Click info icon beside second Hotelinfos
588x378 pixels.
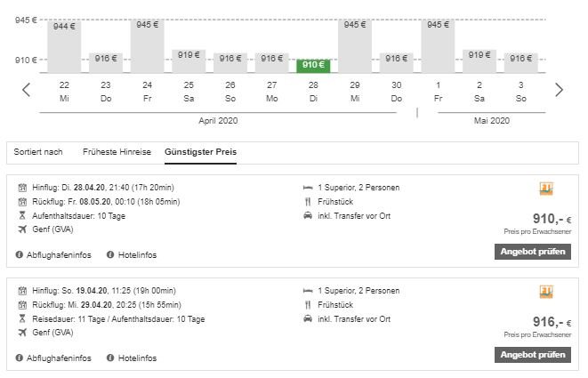(110, 358)
